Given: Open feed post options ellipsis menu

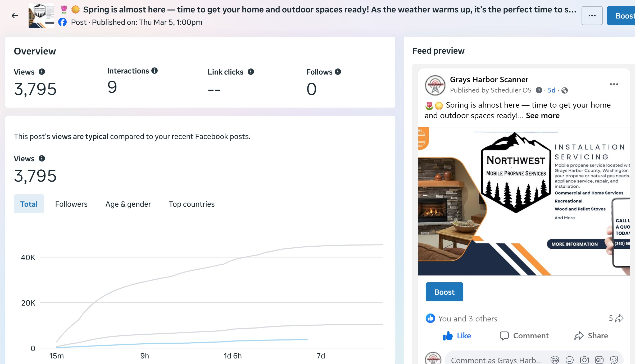Looking at the screenshot, I should tap(614, 84).
